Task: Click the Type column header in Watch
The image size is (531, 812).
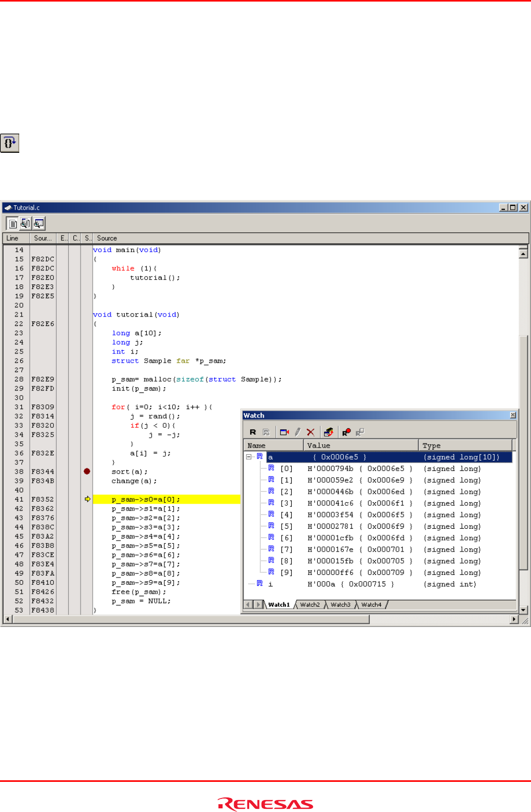Action: 465,446
